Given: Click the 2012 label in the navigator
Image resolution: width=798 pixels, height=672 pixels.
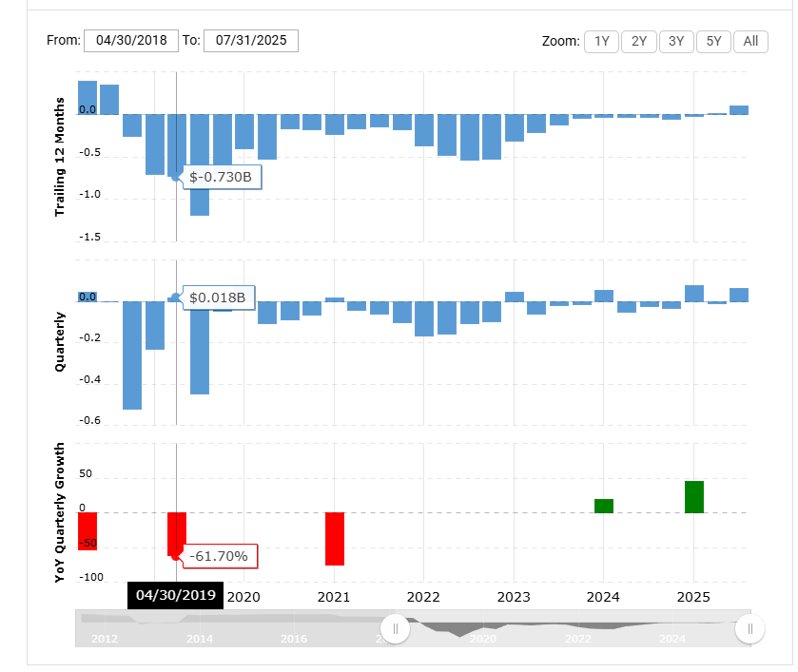Looking at the screenshot, I should click(105, 639).
